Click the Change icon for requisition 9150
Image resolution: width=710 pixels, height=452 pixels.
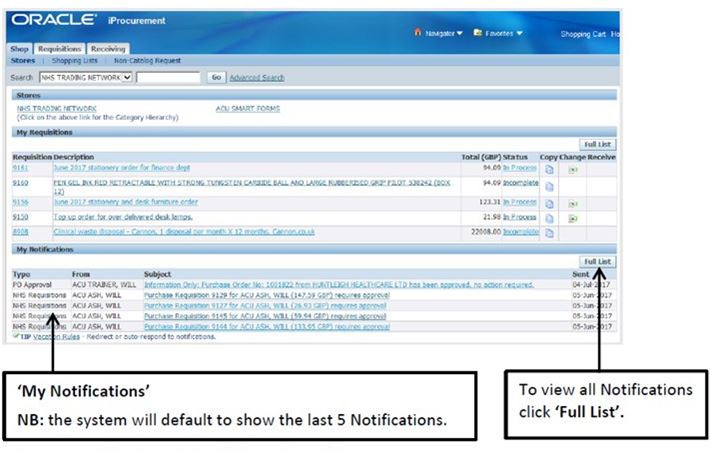573,219
